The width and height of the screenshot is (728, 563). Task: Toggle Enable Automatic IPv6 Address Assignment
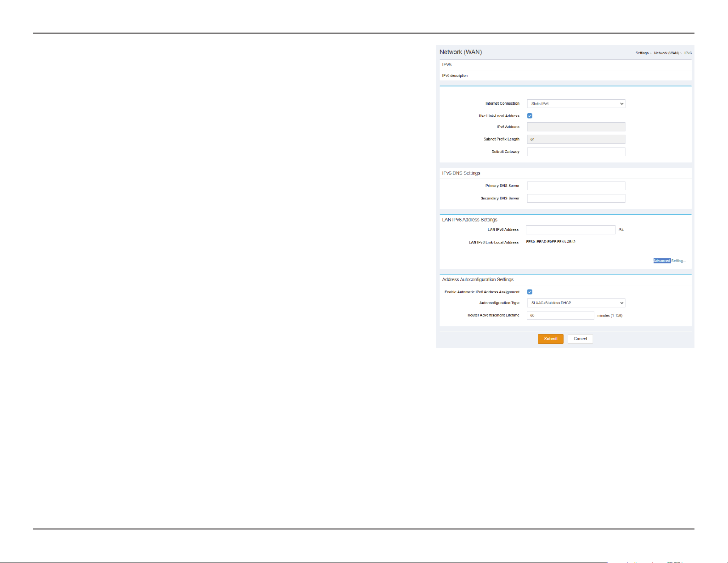point(530,292)
